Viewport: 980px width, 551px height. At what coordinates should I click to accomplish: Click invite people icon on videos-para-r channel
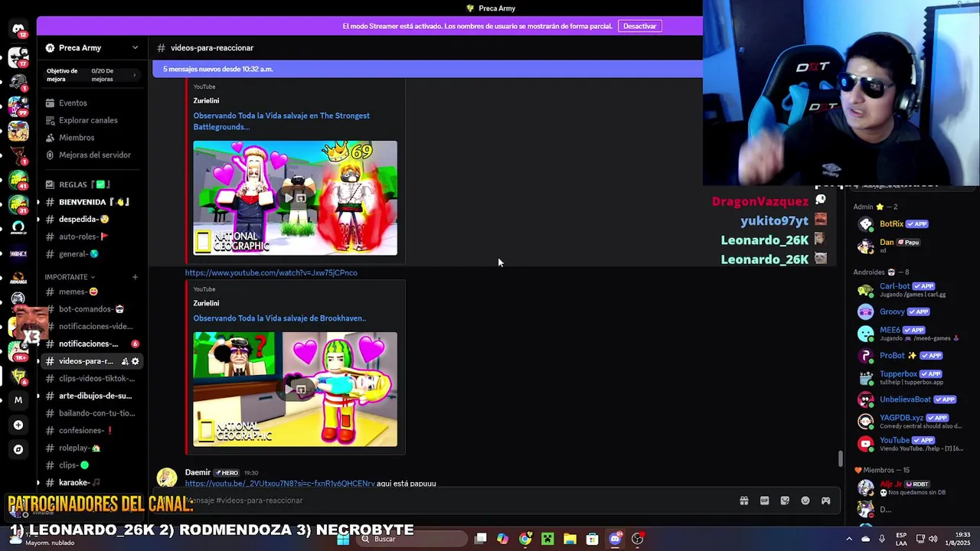[124, 361]
